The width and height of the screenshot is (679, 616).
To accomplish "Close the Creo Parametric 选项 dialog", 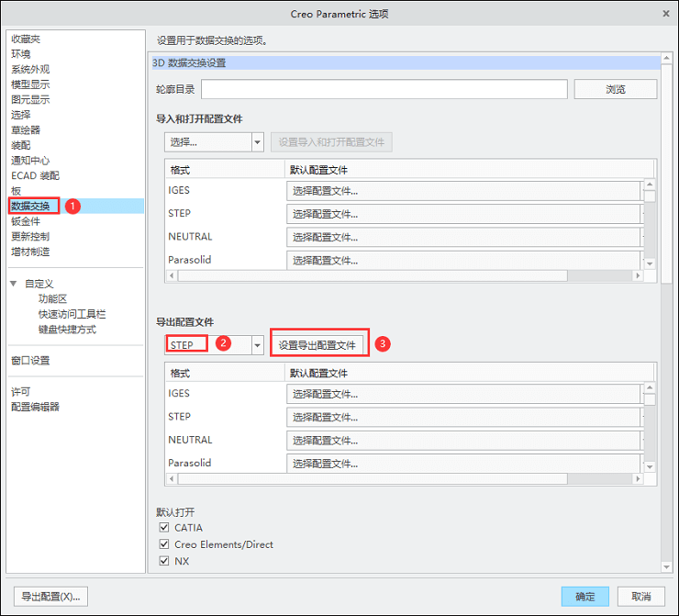I will (666, 14).
